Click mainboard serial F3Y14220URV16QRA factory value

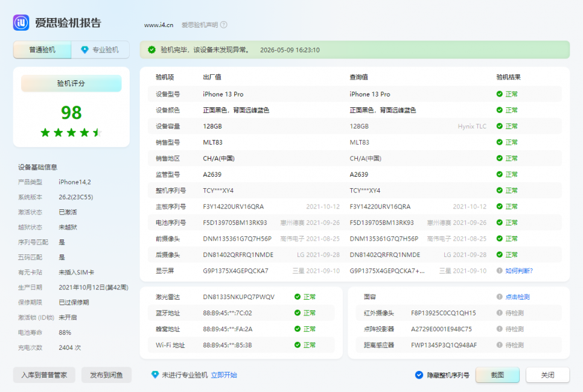coord(233,207)
